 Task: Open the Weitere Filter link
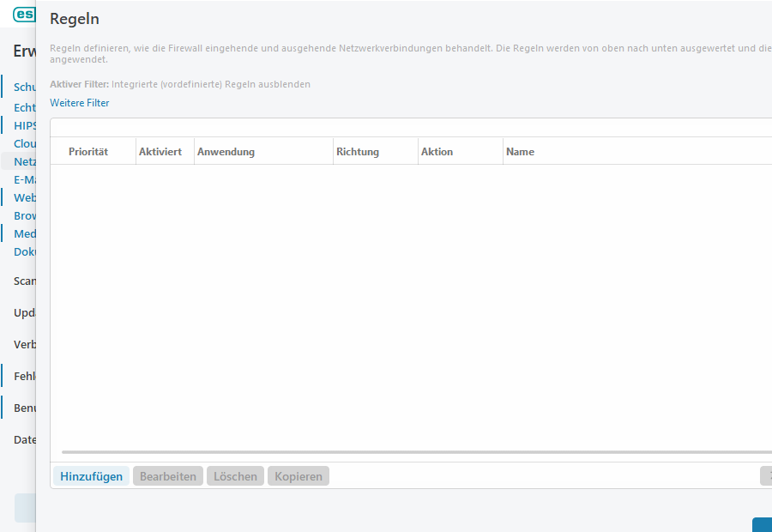[x=79, y=102]
